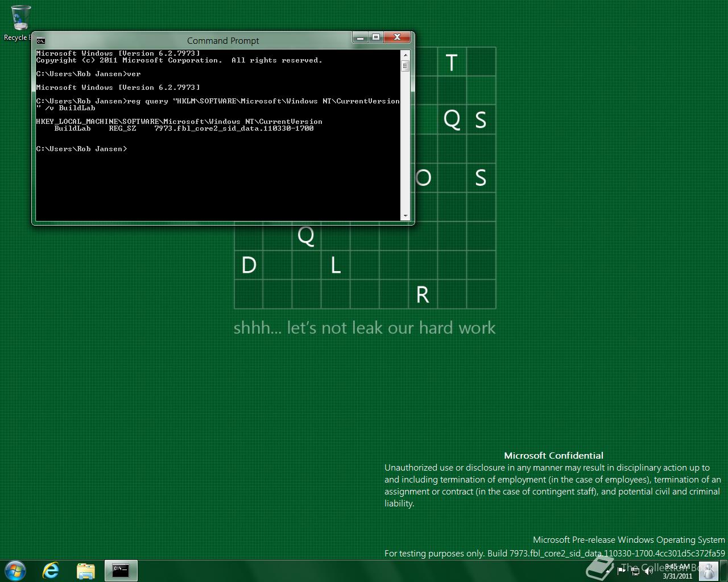This screenshot has width=728, height=582.
Task: Open the clock showing 9:45 AM
Action: click(x=677, y=571)
